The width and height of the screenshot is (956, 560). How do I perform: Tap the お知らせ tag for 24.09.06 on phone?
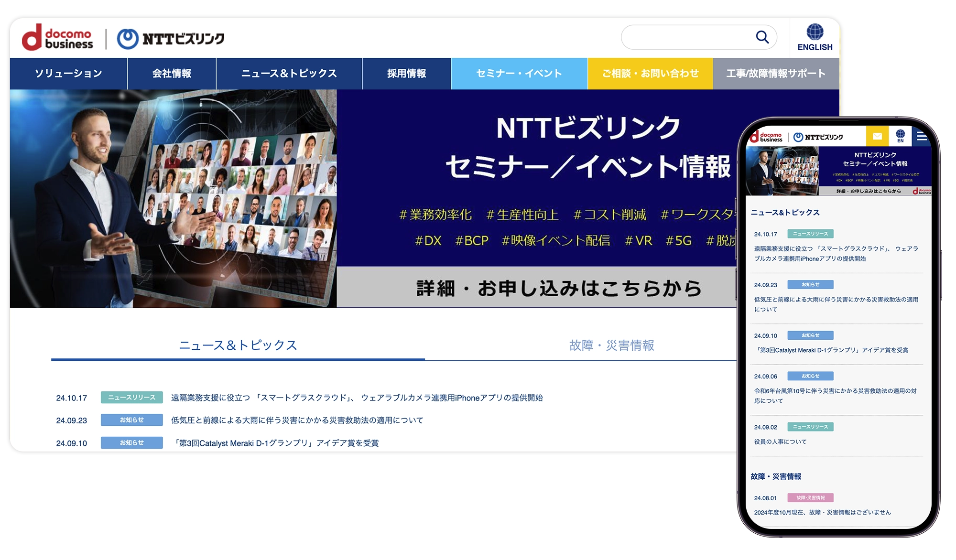click(810, 376)
